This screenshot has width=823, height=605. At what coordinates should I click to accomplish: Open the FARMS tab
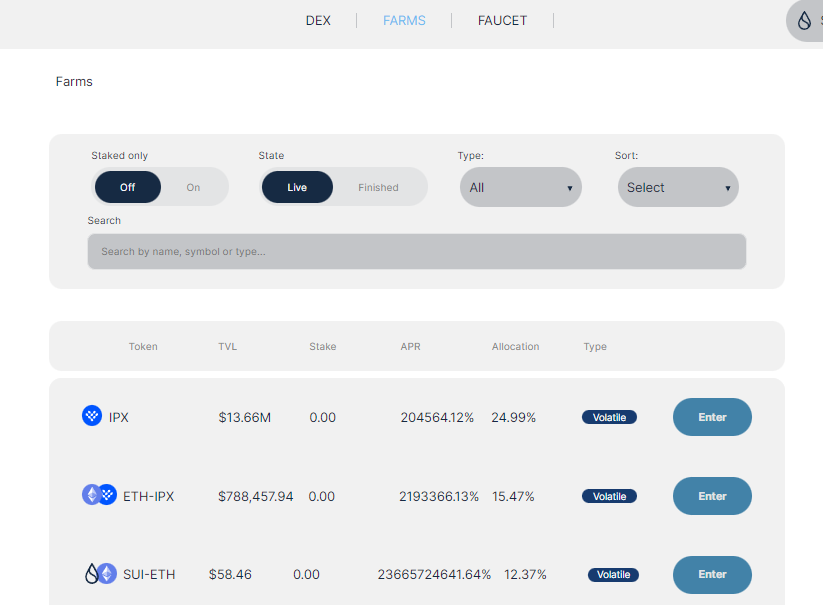(x=404, y=20)
